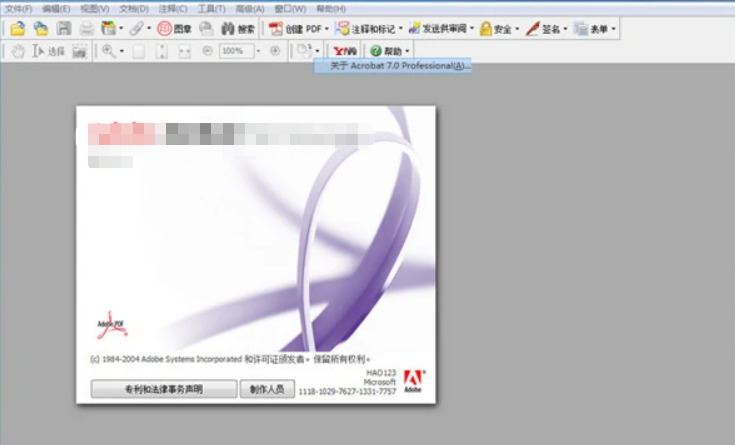This screenshot has width=735, height=445.
Task: Expand the 帮助 toolbar dropdown arrow
Action: [407, 51]
